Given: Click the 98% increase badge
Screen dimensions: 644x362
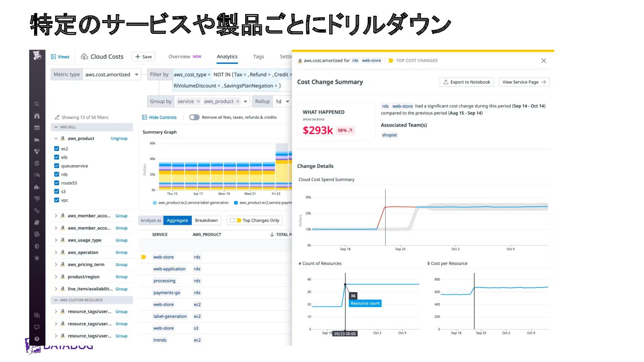Looking at the screenshot, I should point(345,130).
